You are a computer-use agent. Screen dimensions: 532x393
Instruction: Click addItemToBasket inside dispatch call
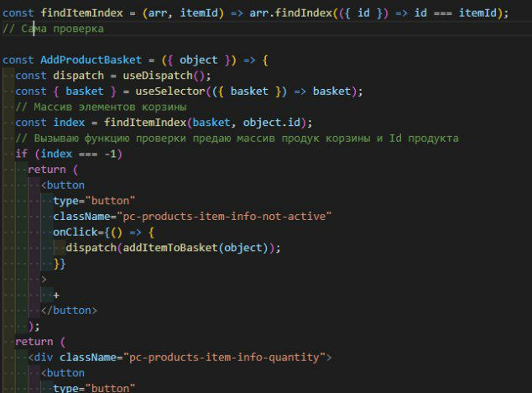[170, 247]
